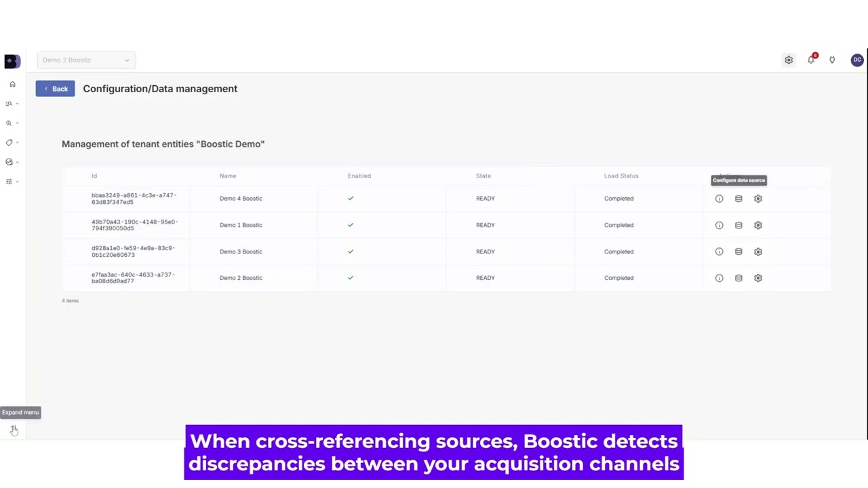868x488 pixels.
Task: Expand the magnifier analysis sidebar menu
Action: pos(12,123)
